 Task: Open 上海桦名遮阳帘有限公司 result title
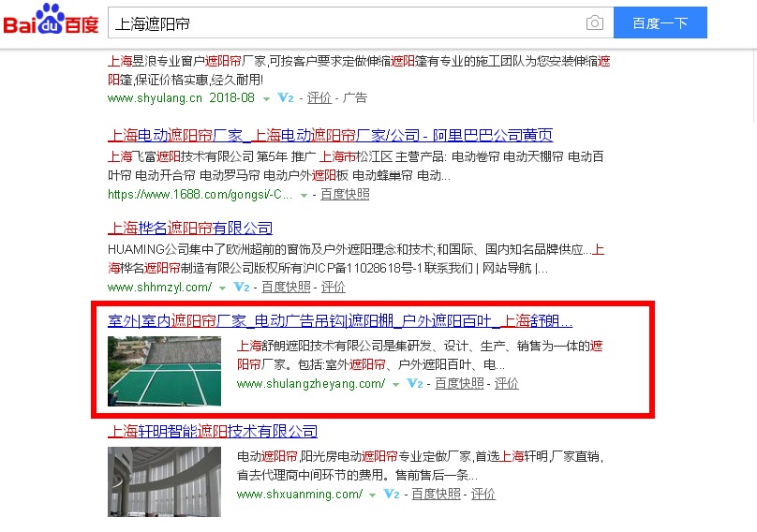click(x=190, y=228)
